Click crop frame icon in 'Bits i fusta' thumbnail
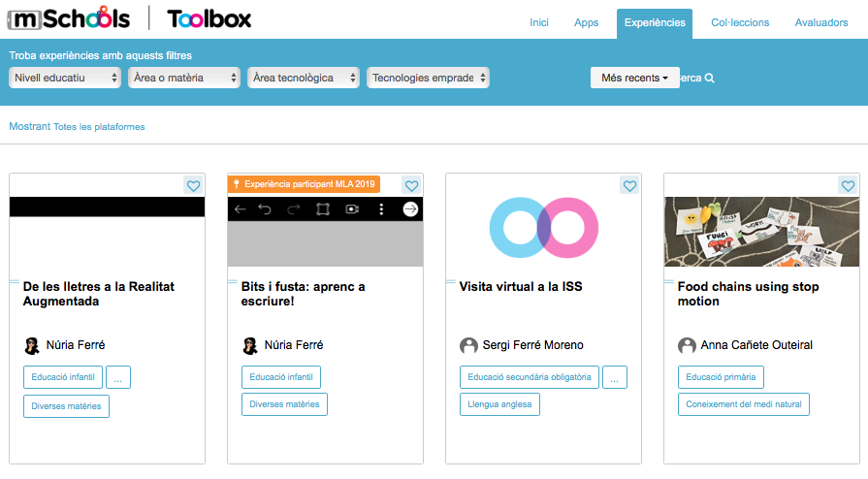The width and height of the screenshot is (868, 479). click(x=323, y=209)
